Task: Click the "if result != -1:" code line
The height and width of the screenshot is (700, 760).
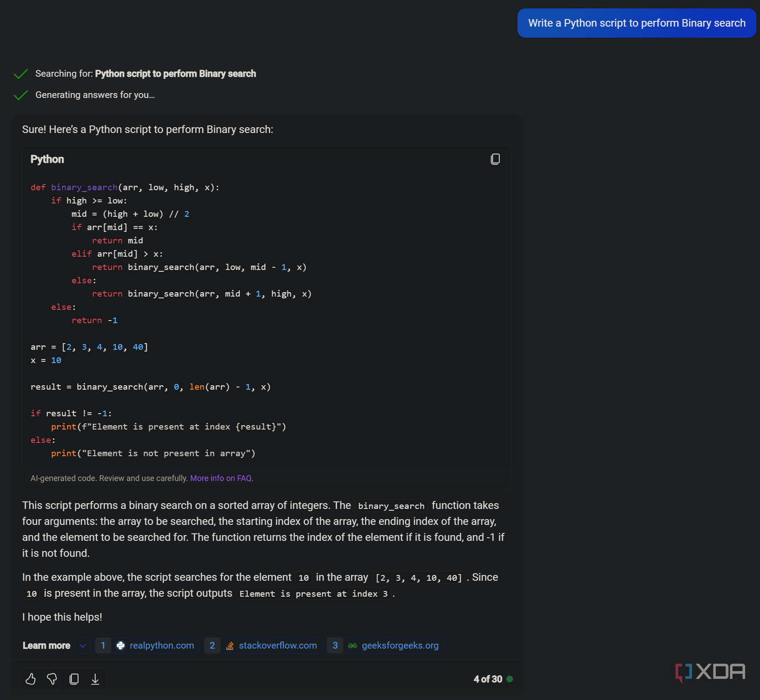Action: (x=71, y=414)
